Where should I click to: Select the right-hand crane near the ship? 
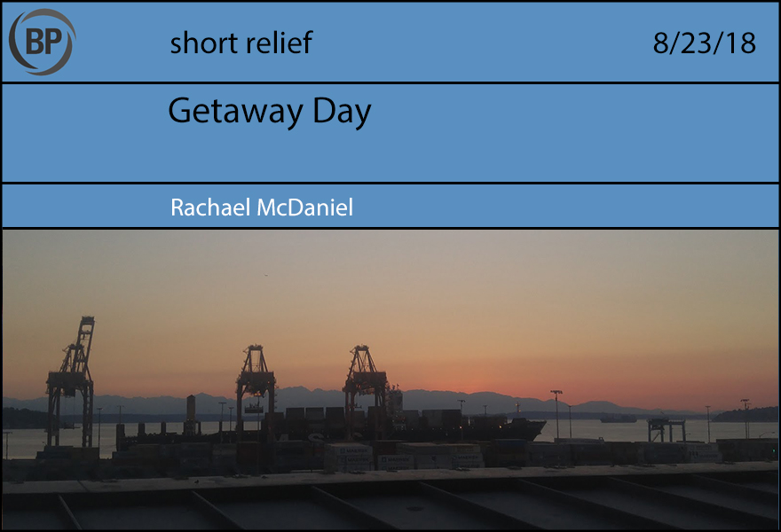point(364,379)
